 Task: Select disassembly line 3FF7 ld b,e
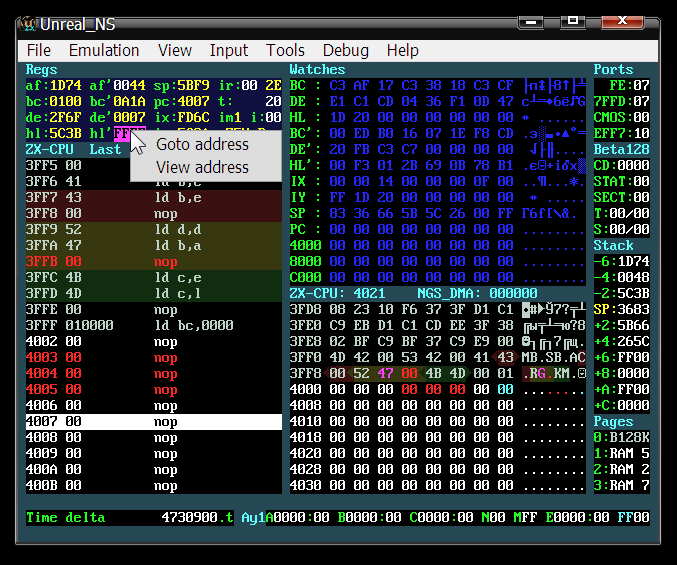pos(154,198)
